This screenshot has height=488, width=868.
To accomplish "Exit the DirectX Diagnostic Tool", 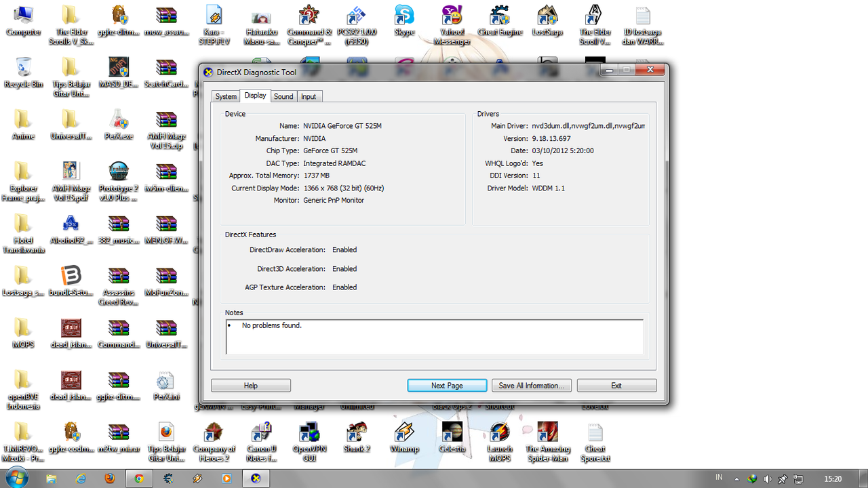I will 616,386.
